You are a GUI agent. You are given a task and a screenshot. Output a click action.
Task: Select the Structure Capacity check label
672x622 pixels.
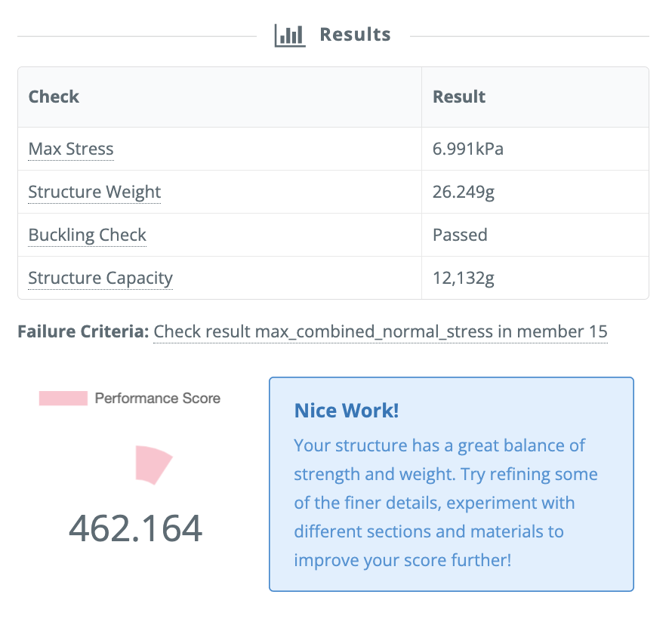[x=100, y=278]
